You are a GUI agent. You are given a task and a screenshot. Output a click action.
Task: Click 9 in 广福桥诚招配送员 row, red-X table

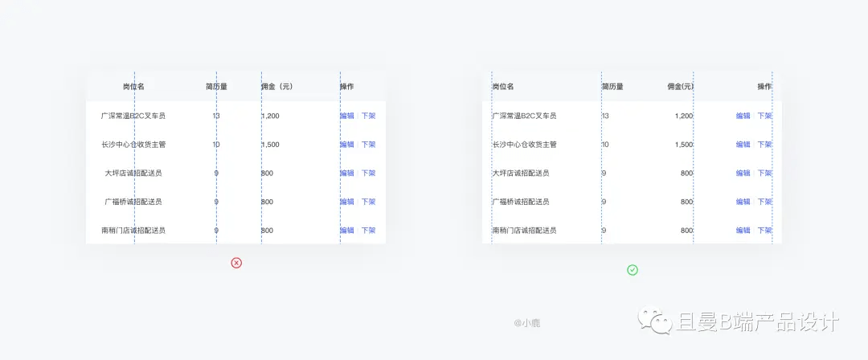coord(216,202)
